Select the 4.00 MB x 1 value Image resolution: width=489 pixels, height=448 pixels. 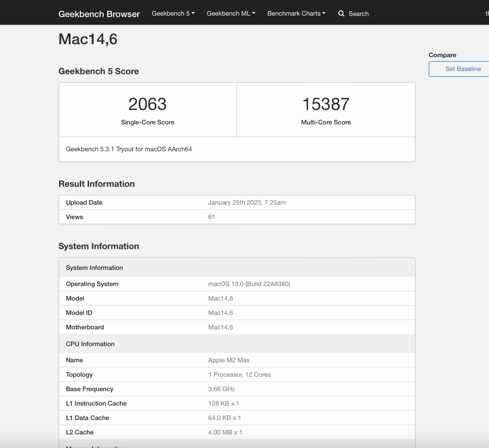point(225,432)
